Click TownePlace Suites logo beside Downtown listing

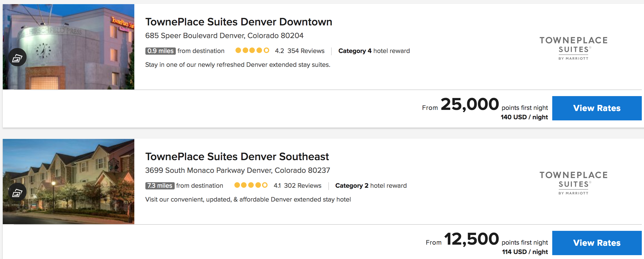[574, 48]
